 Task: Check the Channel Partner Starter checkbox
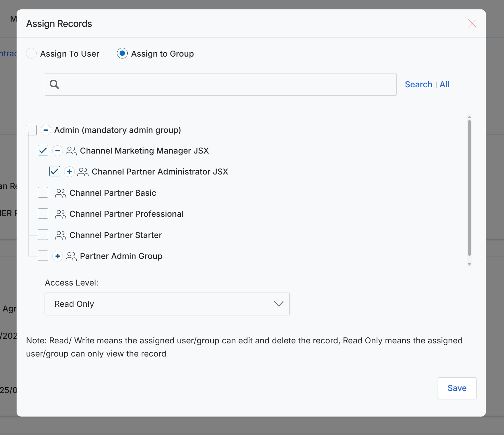point(43,235)
